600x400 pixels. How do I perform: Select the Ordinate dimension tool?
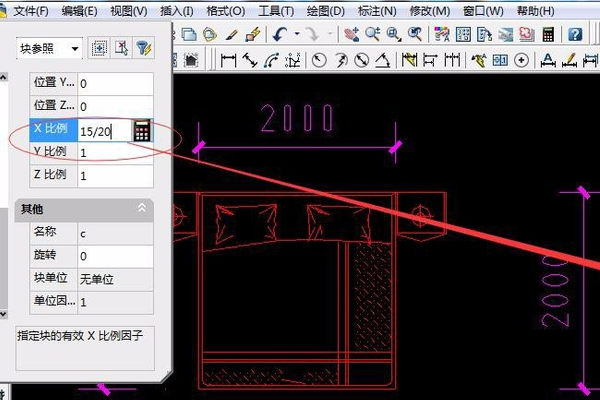tap(292, 60)
